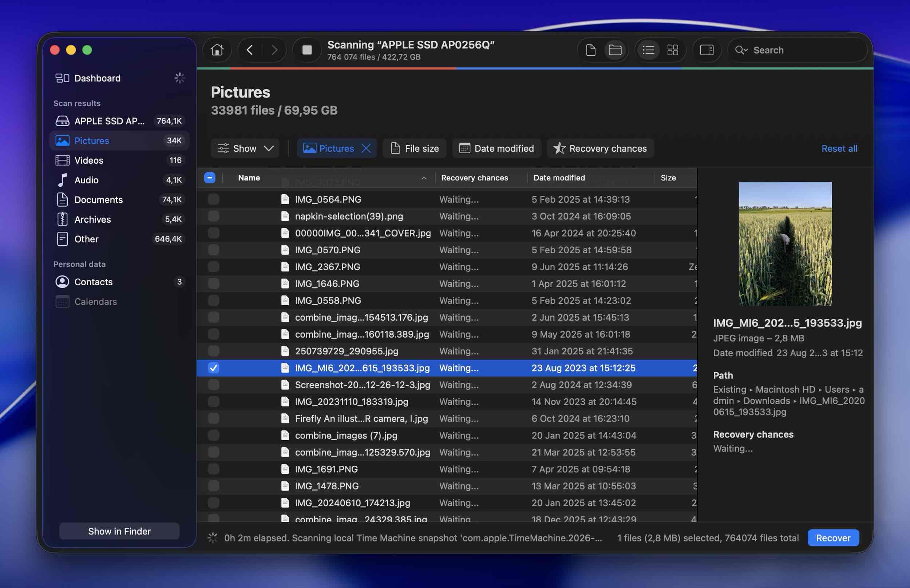This screenshot has width=910, height=588.
Task: Switch to folder view icon
Action: coord(615,50)
